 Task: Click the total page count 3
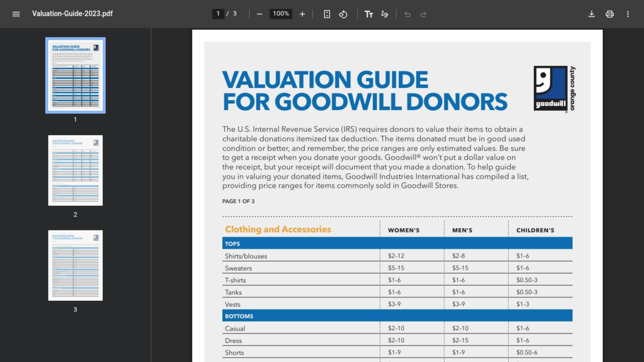[235, 14]
